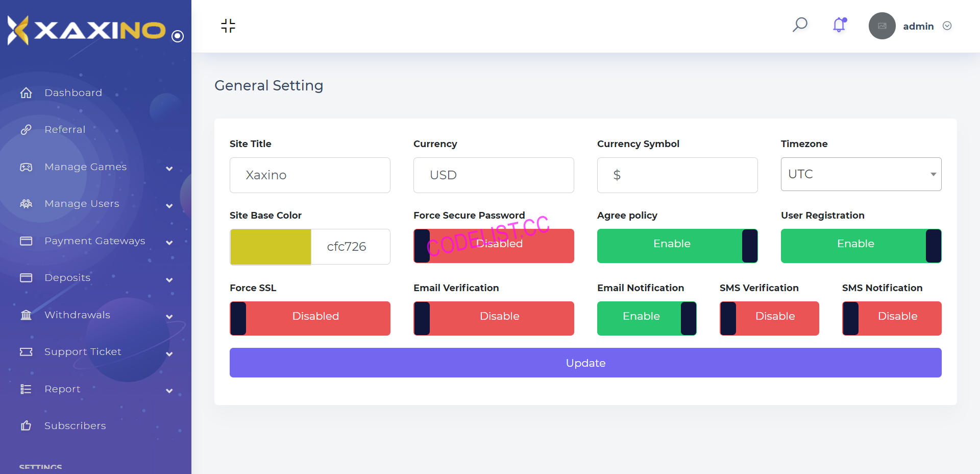Open the Payment Gateways menu label
Screen dimensions: 980x474
95,241
